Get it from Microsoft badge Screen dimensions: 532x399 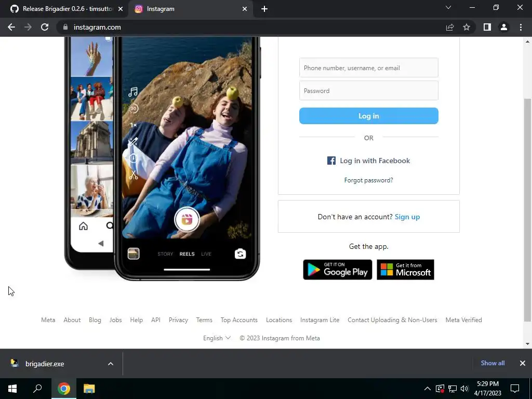click(405, 270)
